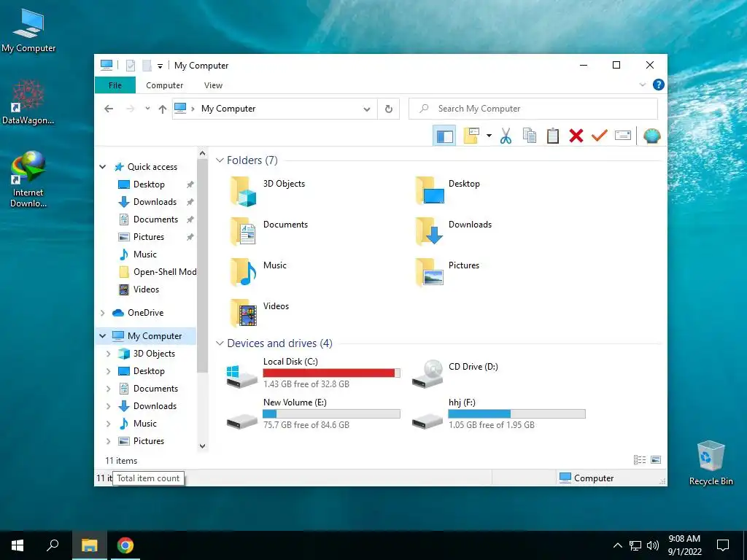This screenshot has height=560, width=747.
Task: Click the New folder icon in title bar
Action: pyautogui.click(x=147, y=66)
